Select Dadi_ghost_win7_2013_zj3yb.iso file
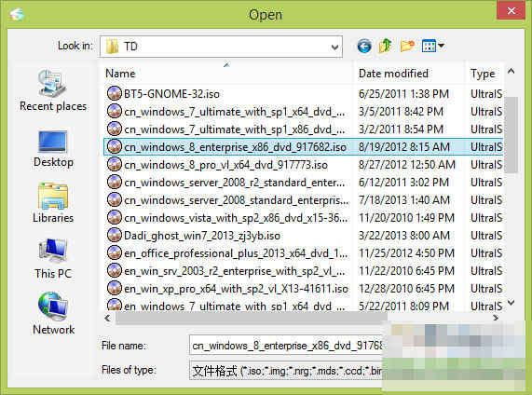Screen dimensions: 532x395 (202, 236)
